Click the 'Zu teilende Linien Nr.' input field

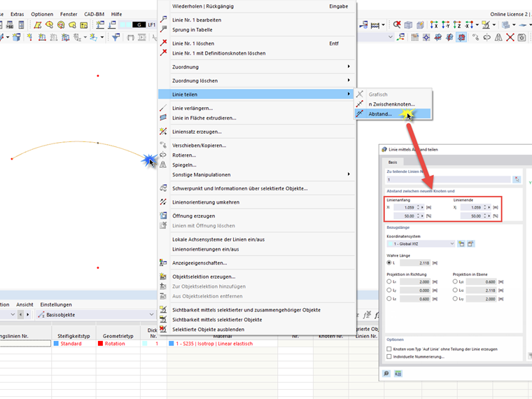(x=449, y=179)
